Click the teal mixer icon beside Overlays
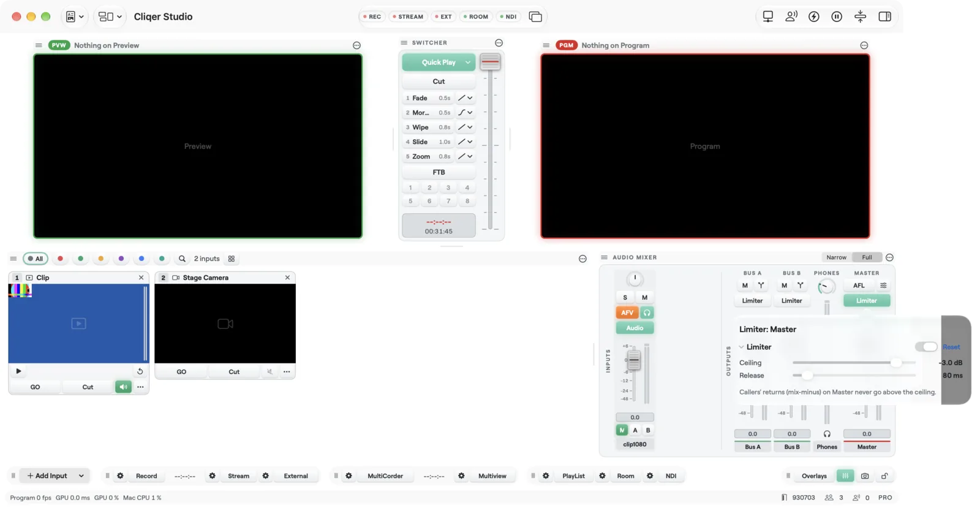Screen dimensions: 980x508 point(845,476)
